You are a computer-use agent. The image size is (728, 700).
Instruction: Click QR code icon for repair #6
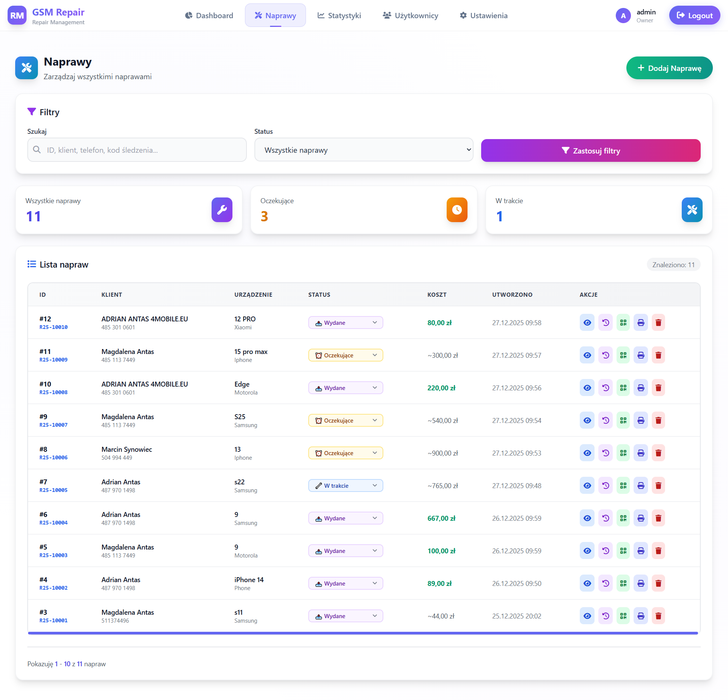623,518
